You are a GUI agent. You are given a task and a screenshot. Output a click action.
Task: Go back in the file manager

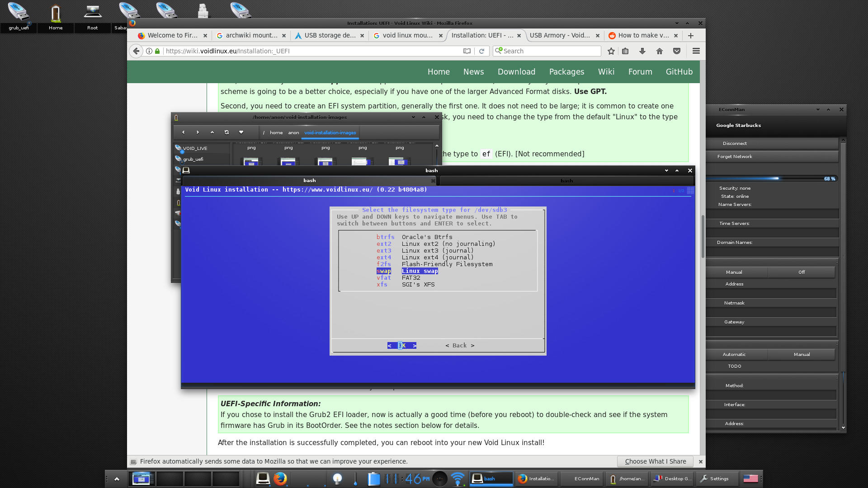[183, 132]
